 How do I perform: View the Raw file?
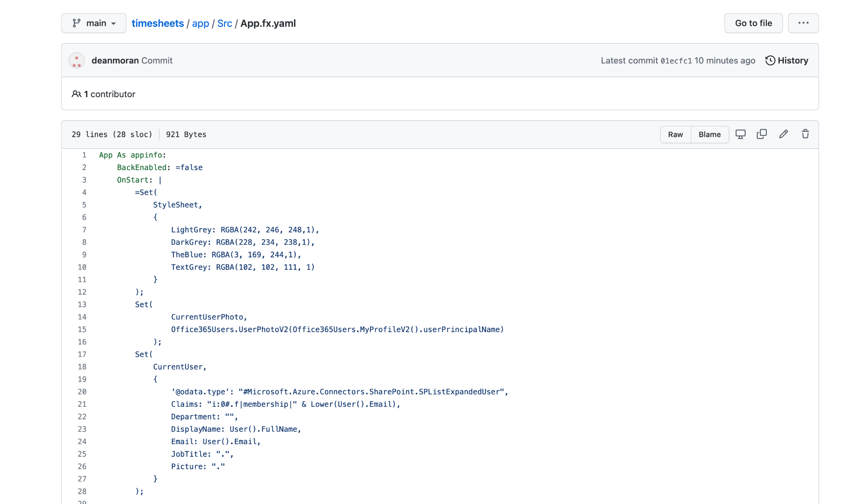[675, 135]
